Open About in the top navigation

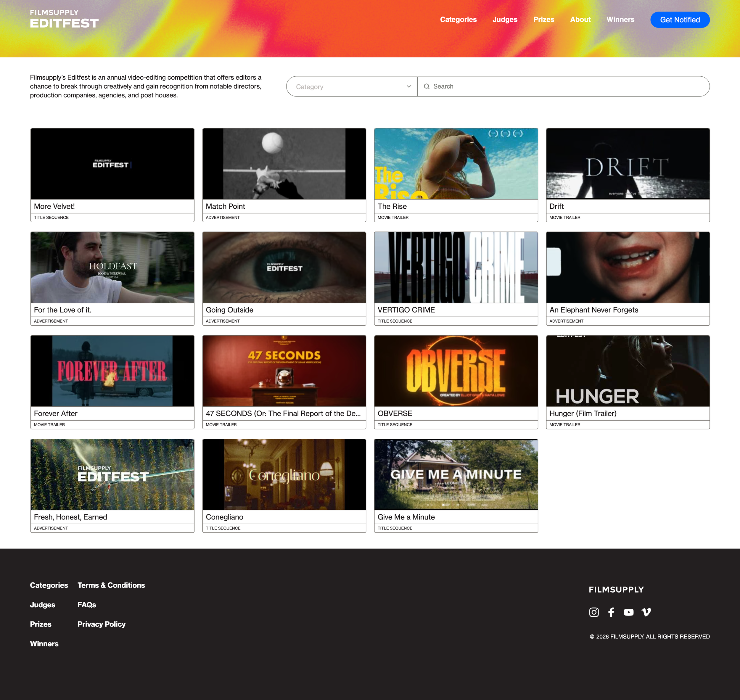580,20
